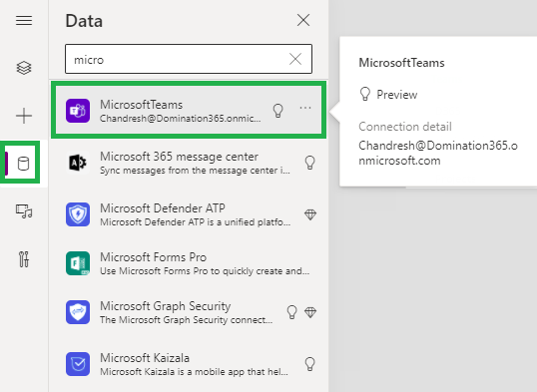Click the Data panel heading

point(84,21)
